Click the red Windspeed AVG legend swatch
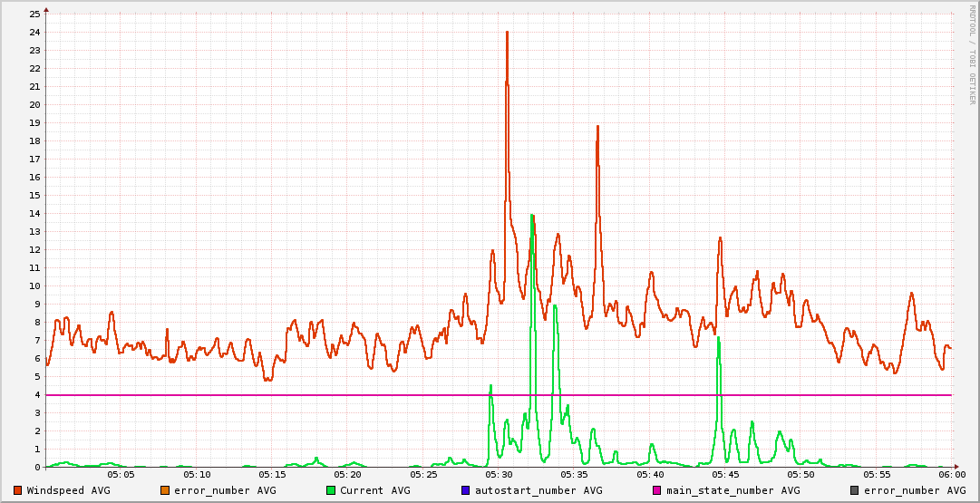 [x=18, y=490]
